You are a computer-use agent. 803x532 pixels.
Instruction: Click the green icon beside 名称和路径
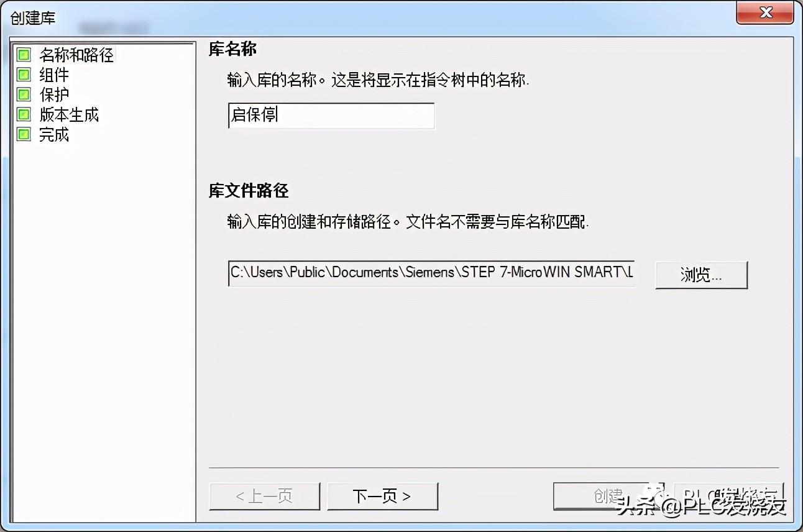click(24, 55)
